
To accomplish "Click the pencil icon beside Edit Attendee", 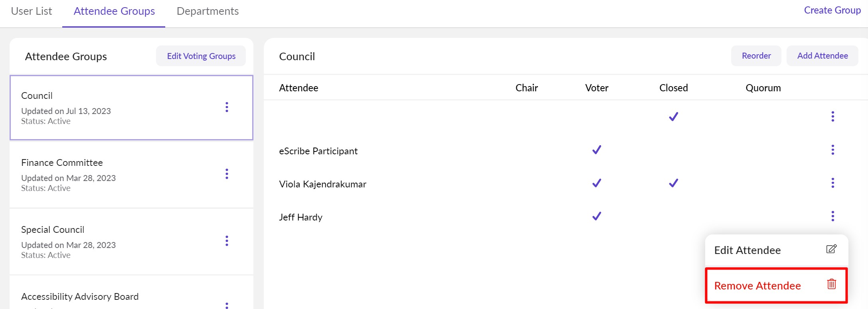I will click(831, 249).
